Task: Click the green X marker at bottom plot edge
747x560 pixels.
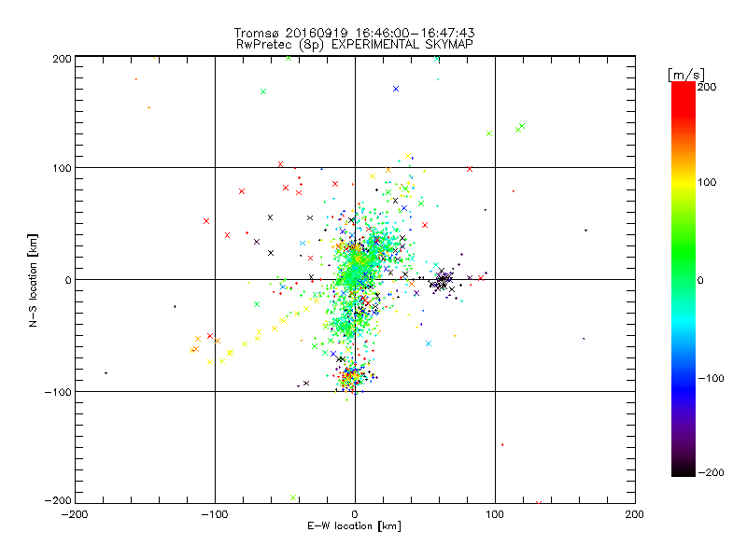Action: 294,497
